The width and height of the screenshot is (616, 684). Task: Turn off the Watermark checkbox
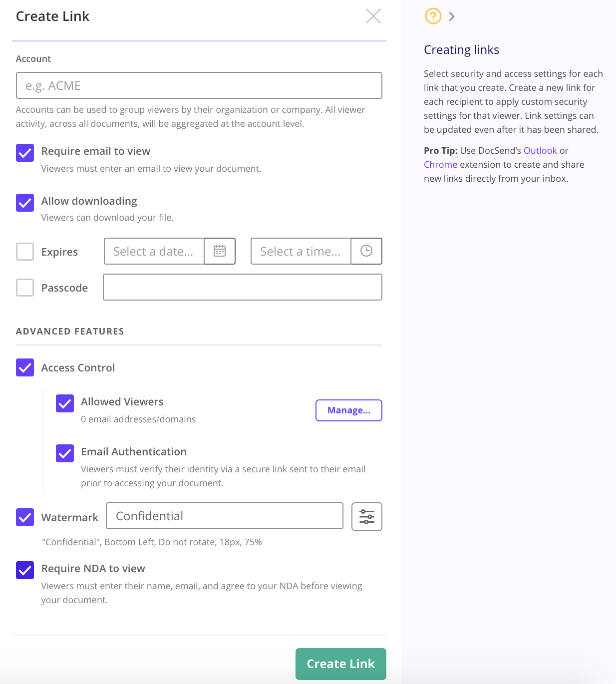click(25, 517)
